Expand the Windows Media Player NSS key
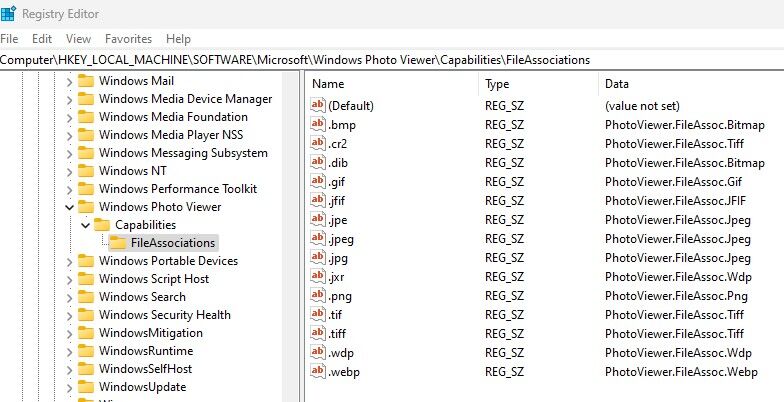784x402 pixels. point(69,136)
